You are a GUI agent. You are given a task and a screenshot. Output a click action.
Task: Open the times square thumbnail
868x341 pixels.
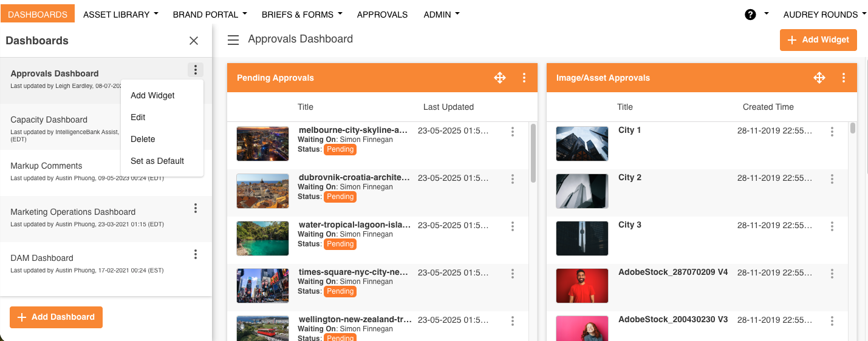262,285
